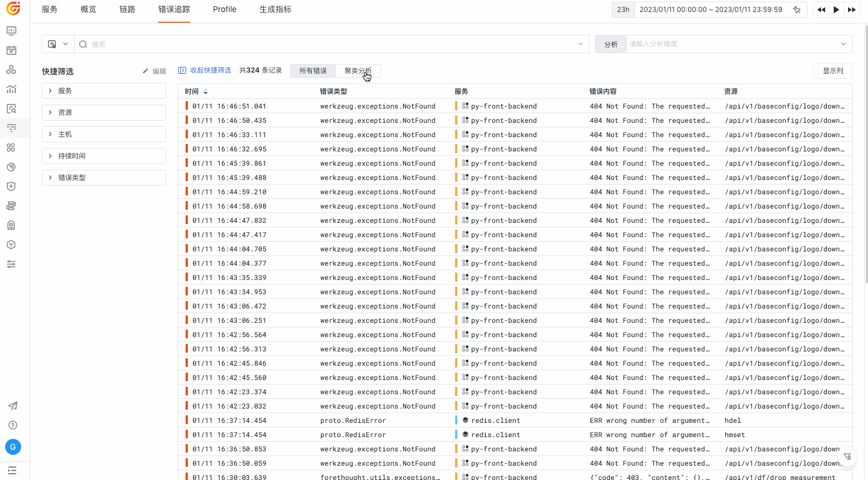868x480 pixels.
Task: Pin the selected time range
Action: point(797,10)
